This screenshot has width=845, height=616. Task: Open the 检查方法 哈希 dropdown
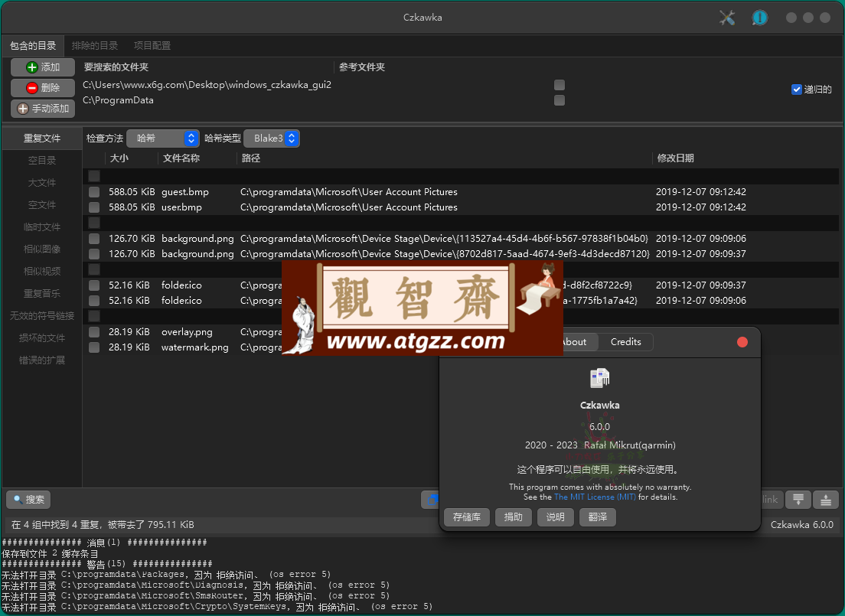click(163, 139)
